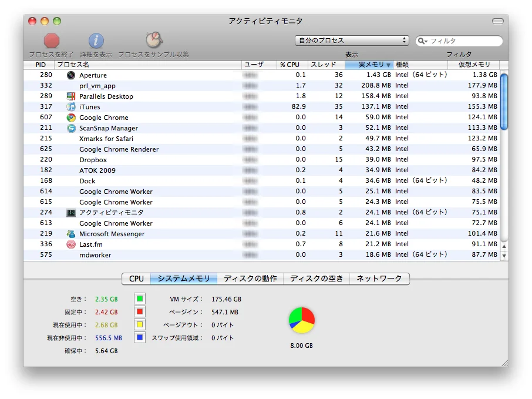Select the Microsoft Messenger icon
The height and width of the screenshot is (399, 532).
pyautogui.click(x=71, y=234)
